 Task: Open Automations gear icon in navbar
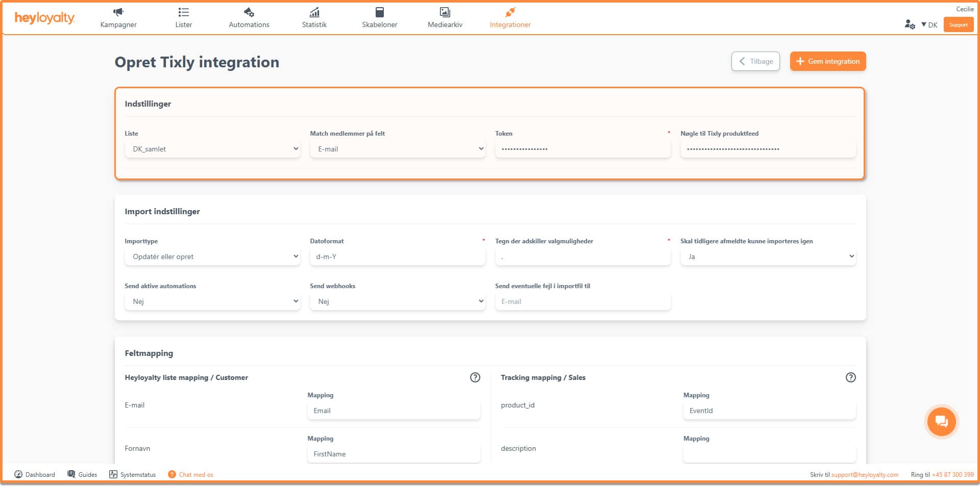point(249,12)
